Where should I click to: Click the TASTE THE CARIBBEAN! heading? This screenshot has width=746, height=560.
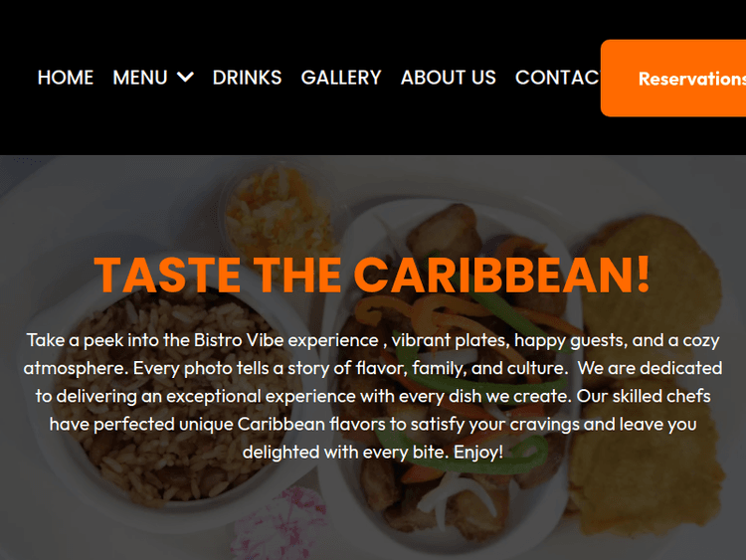pyautogui.click(x=372, y=275)
